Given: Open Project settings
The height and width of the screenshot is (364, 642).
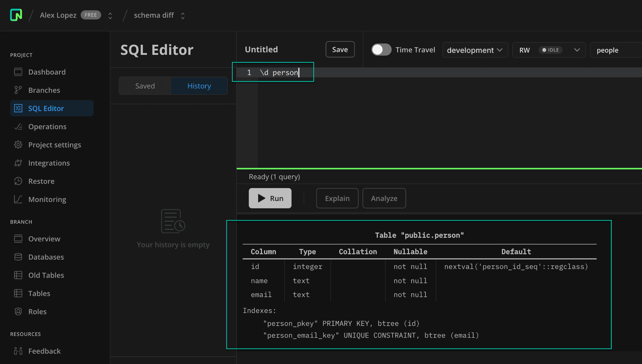Looking at the screenshot, I should tap(55, 145).
